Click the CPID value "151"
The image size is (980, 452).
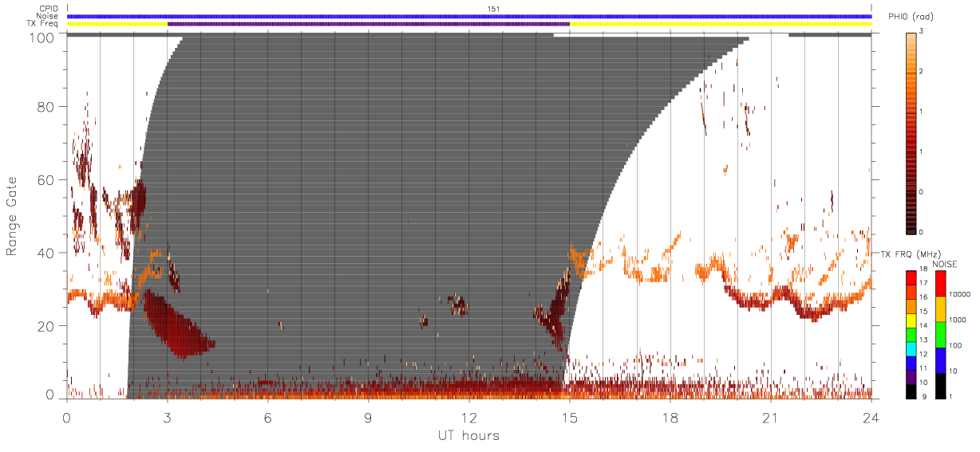click(493, 9)
